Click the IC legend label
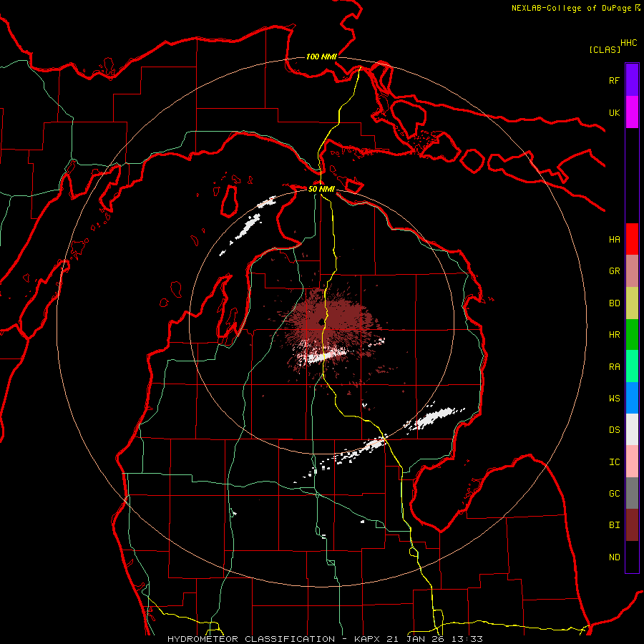Screen dimensions: 644x644 pyautogui.click(x=614, y=462)
